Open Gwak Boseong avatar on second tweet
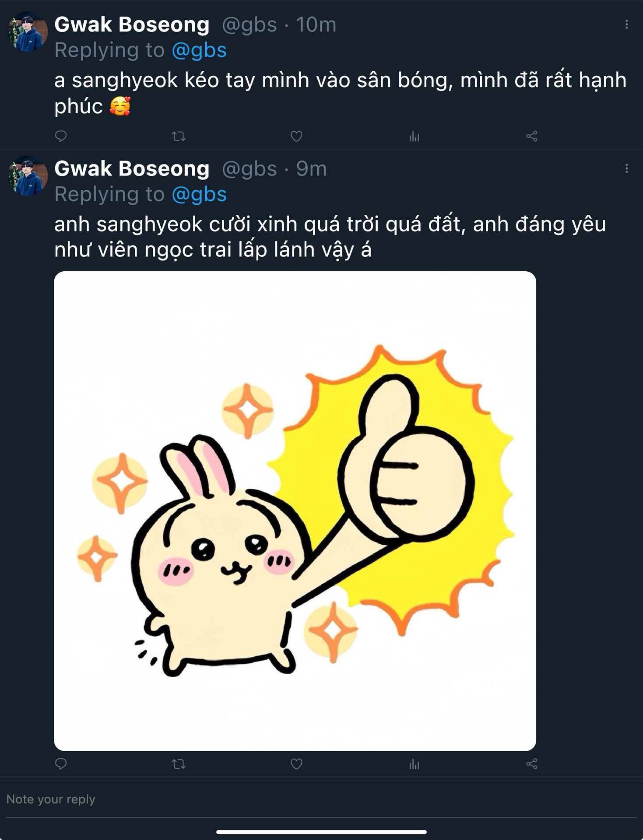The height and width of the screenshot is (840, 643). [x=28, y=175]
